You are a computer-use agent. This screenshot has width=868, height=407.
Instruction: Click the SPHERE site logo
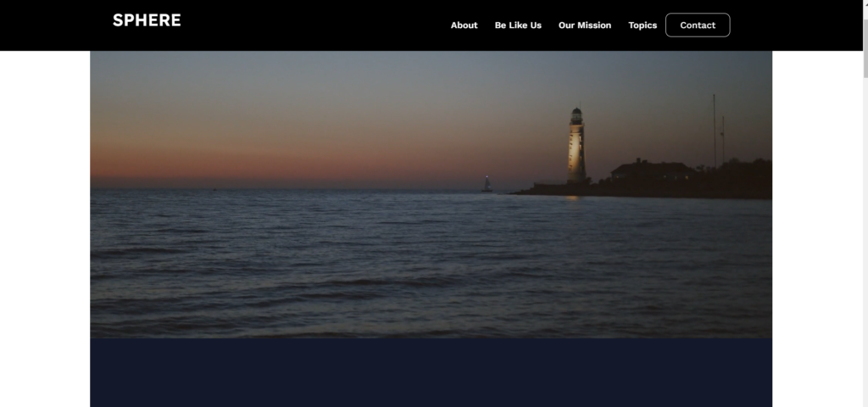[147, 20]
